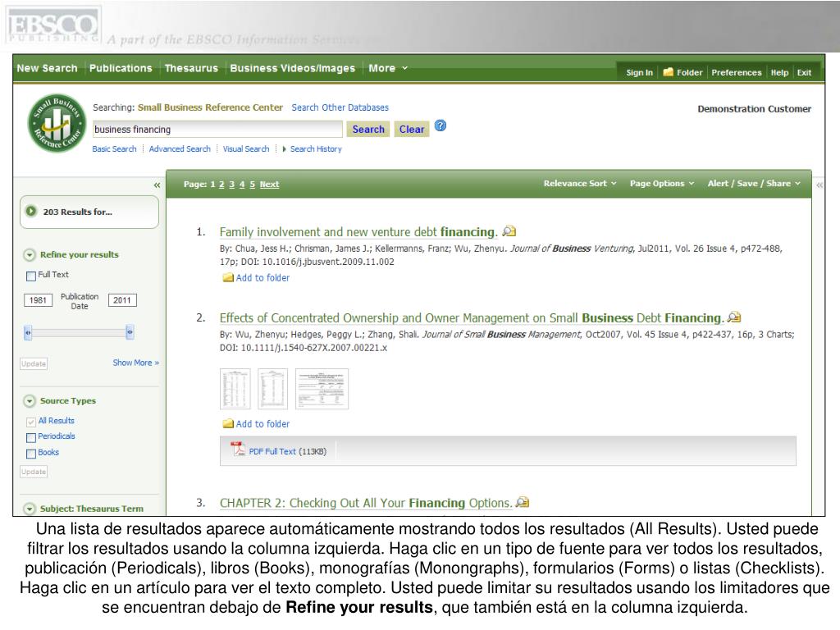Collapse the Subject: Thesaurus Term section
The height and width of the screenshot is (630, 840).
(x=30, y=509)
